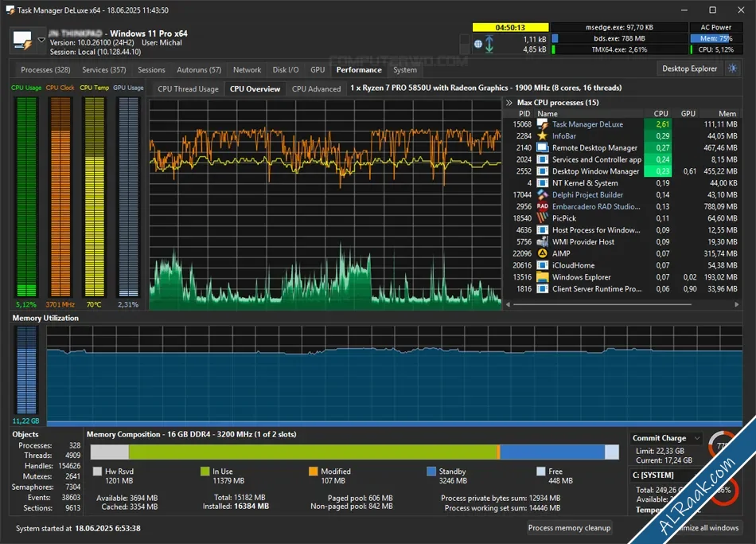This screenshot has width=756, height=544.
Task: Click the Hw Rsvd legend color swatch
Action: click(97, 472)
